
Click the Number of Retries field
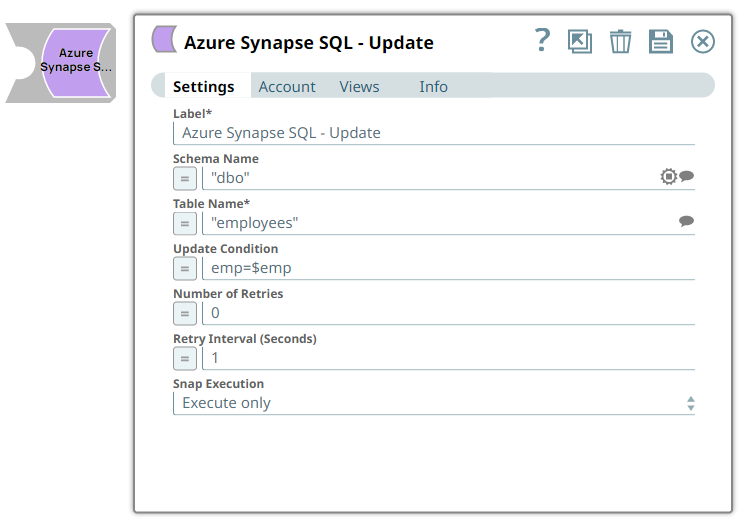(448, 313)
